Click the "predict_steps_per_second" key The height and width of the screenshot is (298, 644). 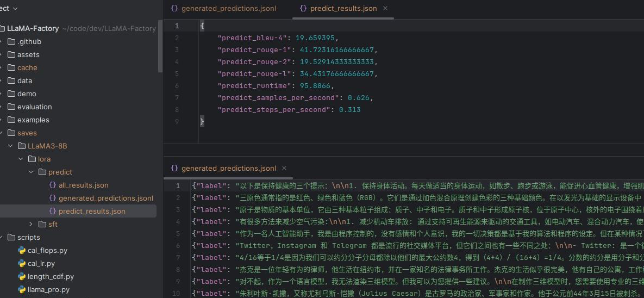[x=273, y=110]
